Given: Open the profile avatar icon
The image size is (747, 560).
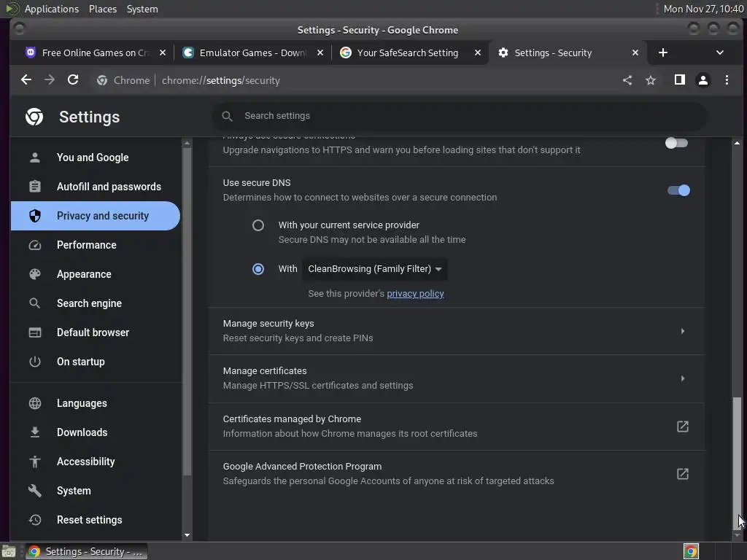Looking at the screenshot, I should [703, 80].
